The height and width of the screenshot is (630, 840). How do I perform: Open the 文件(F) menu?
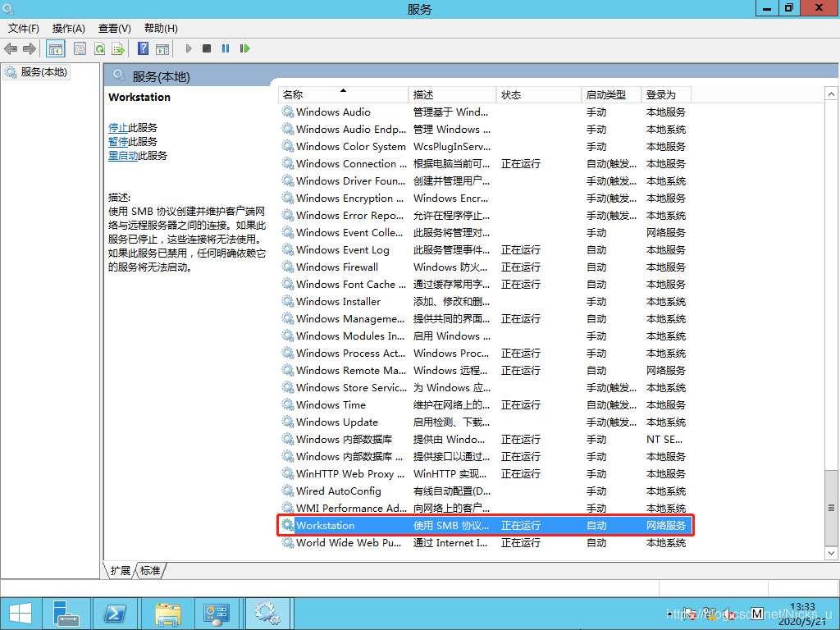24,29
